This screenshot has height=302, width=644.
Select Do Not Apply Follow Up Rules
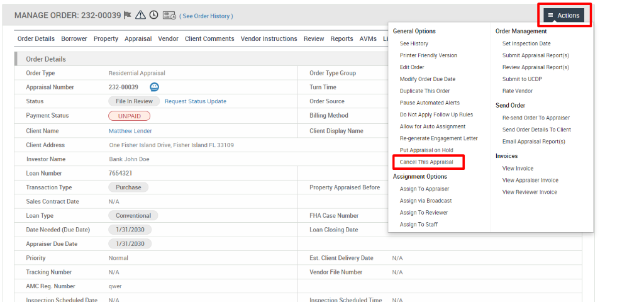(x=436, y=115)
